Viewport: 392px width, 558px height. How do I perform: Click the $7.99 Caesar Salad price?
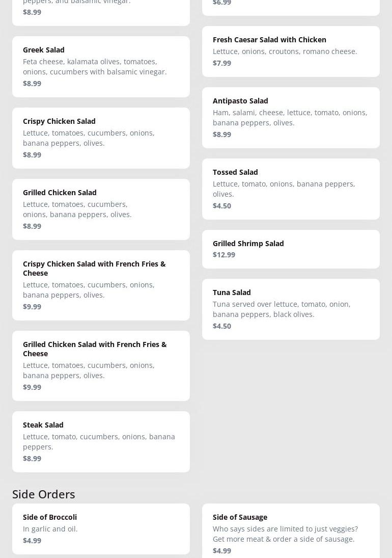tap(222, 63)
